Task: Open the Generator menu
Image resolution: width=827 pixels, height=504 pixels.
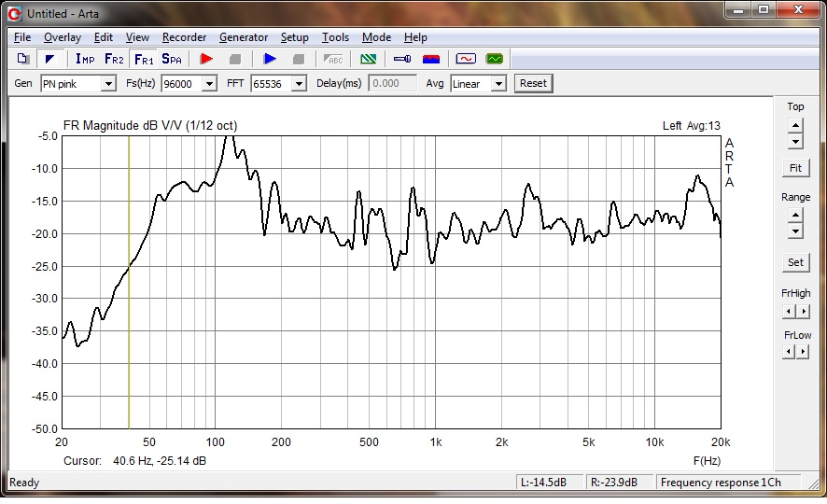Action: click(244, 37)
